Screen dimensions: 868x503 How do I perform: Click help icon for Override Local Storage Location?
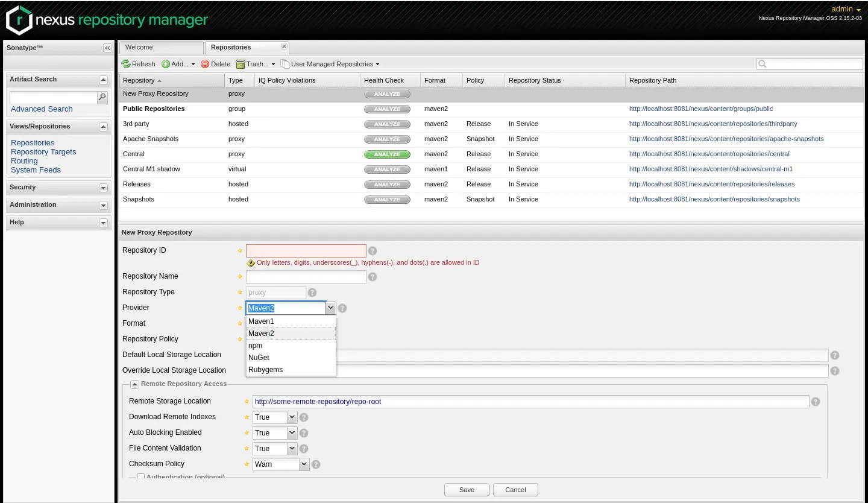[835, 371]
